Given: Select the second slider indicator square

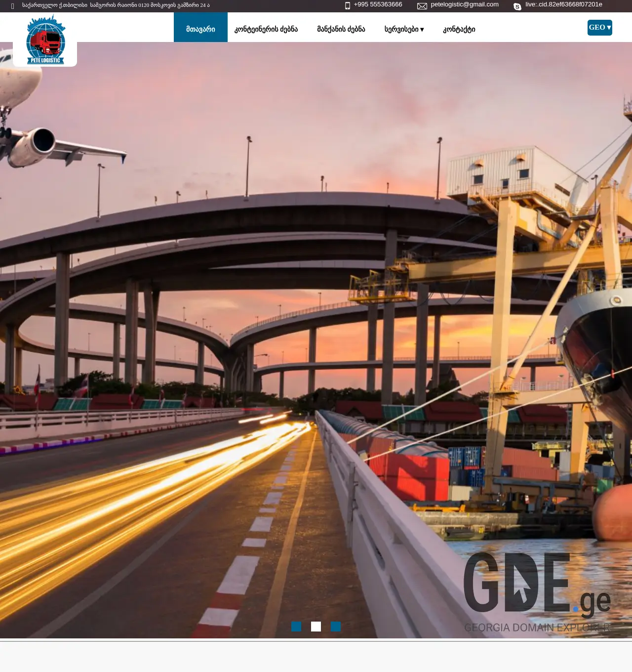Looking at the screenshot, I should point(316,627).
